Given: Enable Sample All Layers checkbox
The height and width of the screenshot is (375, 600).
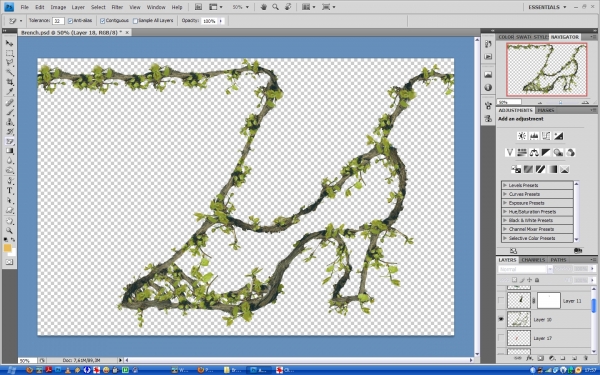Looking at the screenshot, I should (x=135, y=21).
